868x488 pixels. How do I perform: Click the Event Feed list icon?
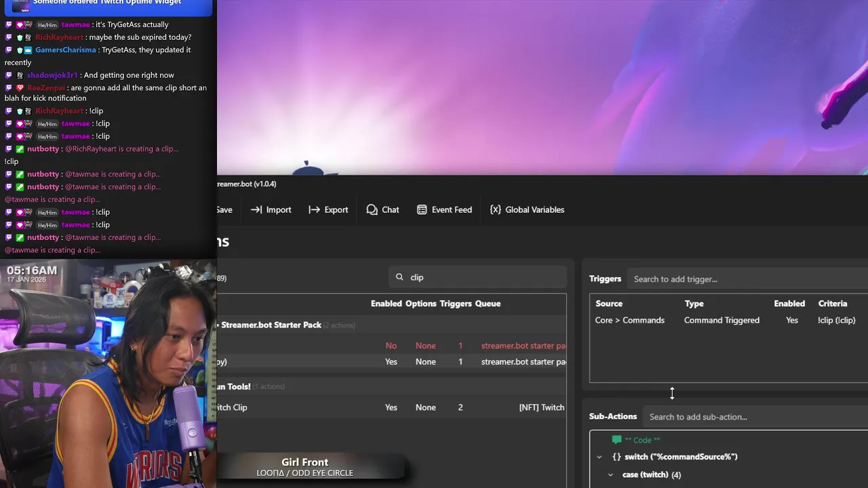[x=422, y=210]
